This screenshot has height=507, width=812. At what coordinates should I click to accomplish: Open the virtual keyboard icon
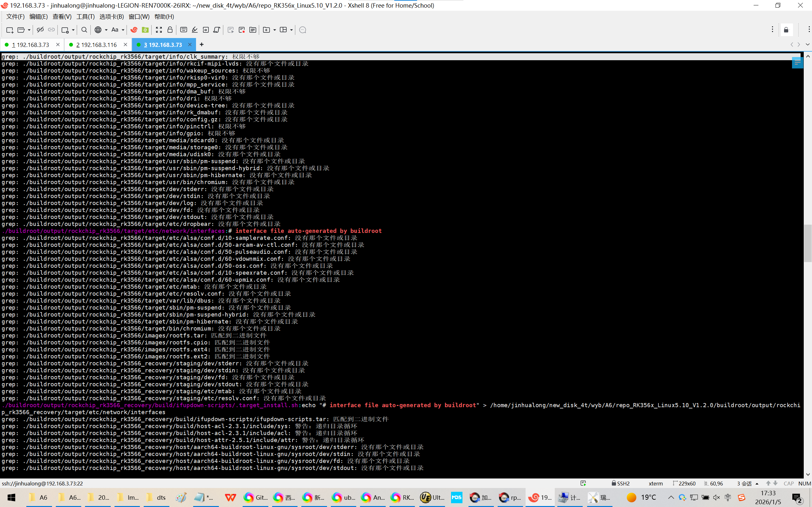184,30
